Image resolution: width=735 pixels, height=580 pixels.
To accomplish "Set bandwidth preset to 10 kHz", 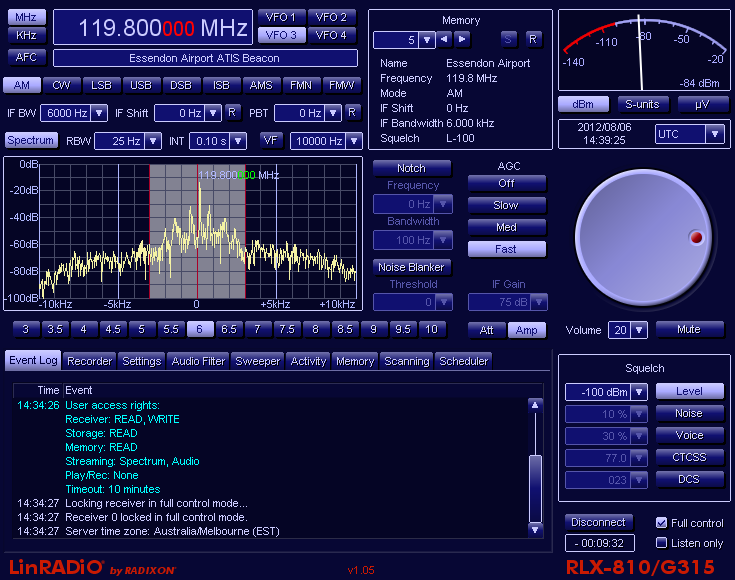I will (432, 329).
